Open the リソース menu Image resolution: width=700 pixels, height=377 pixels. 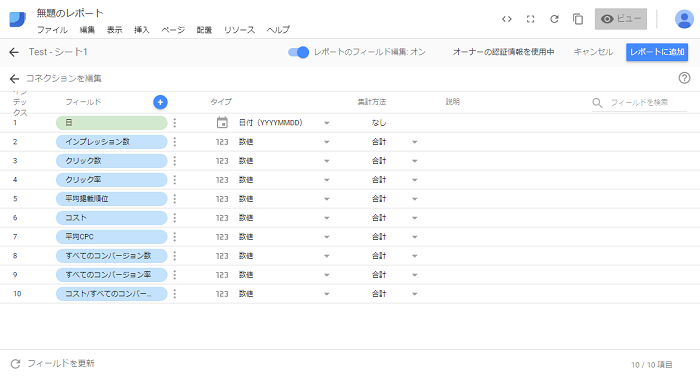pos(239,30)
